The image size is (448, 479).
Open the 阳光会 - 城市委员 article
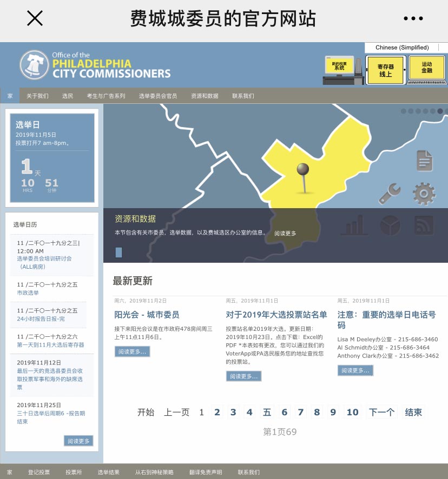coord(147,315)
